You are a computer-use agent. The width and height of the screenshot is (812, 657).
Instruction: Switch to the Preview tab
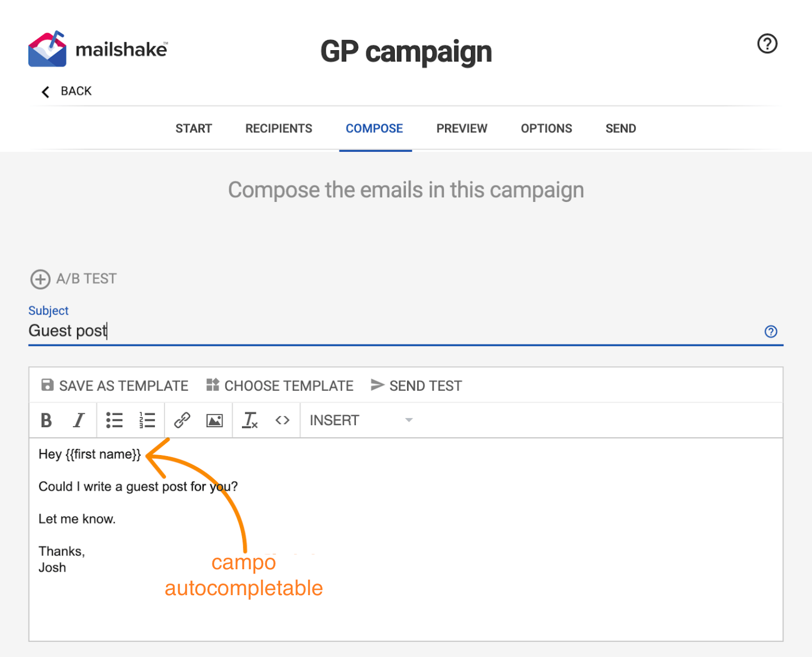click(x=462, y=128)
